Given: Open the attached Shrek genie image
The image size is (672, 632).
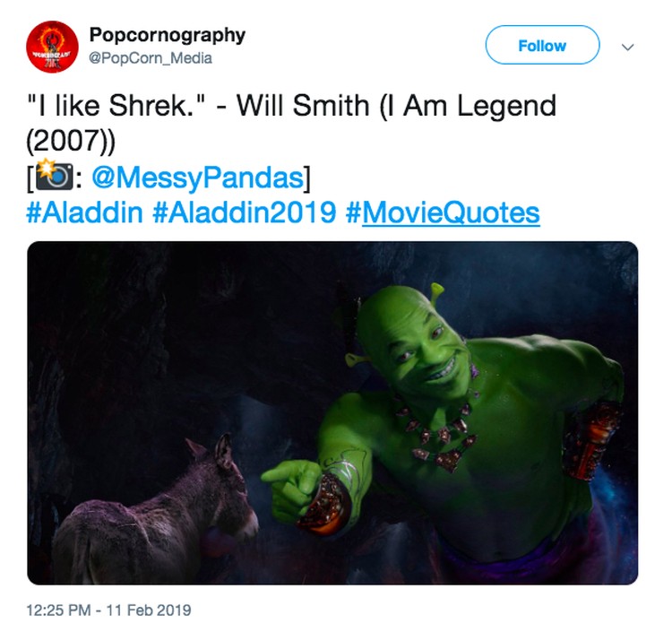Looking at the screenshot, I should pyautogui.click(x=332, y=413).
